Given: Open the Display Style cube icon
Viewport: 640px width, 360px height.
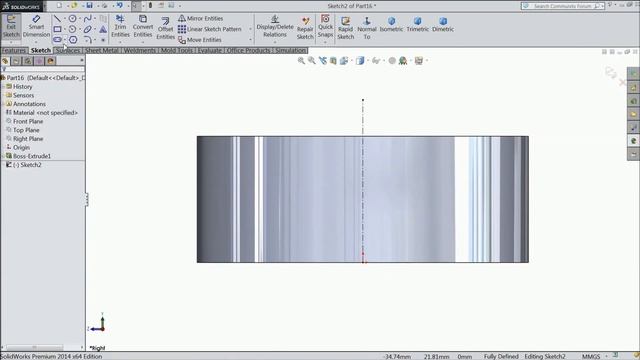Looking at the screenshot, I should (360, 61).
